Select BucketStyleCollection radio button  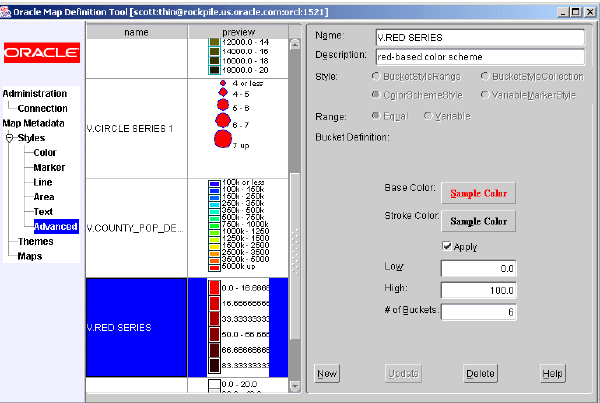pyautogui.click(x=532, y=77)
